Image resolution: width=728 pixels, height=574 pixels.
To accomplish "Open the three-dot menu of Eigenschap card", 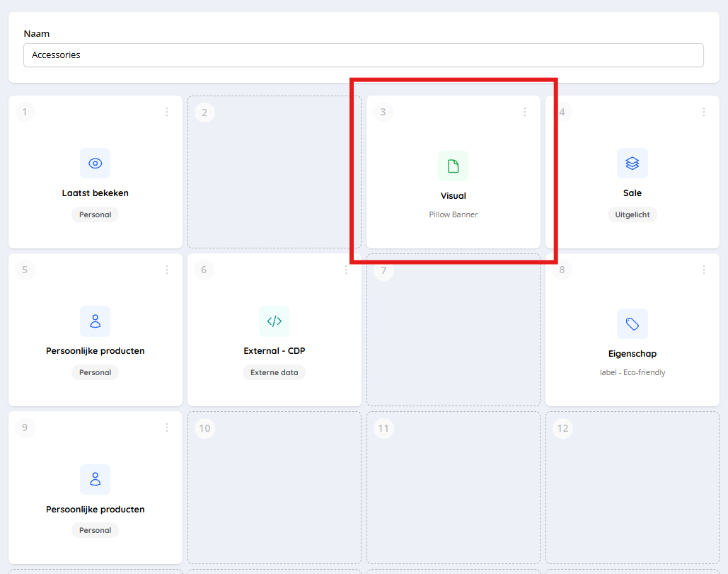I will coord(704,270).
